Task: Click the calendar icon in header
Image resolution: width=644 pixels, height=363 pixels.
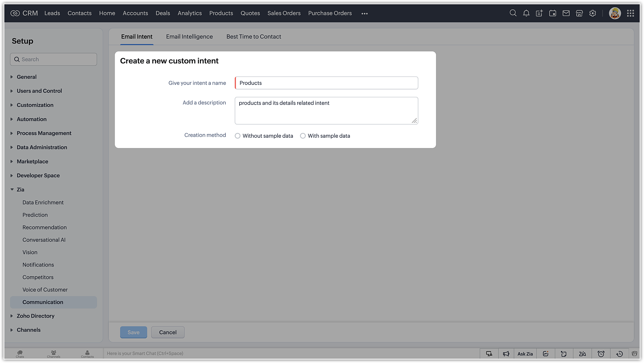Action: (x=553, y=13)
